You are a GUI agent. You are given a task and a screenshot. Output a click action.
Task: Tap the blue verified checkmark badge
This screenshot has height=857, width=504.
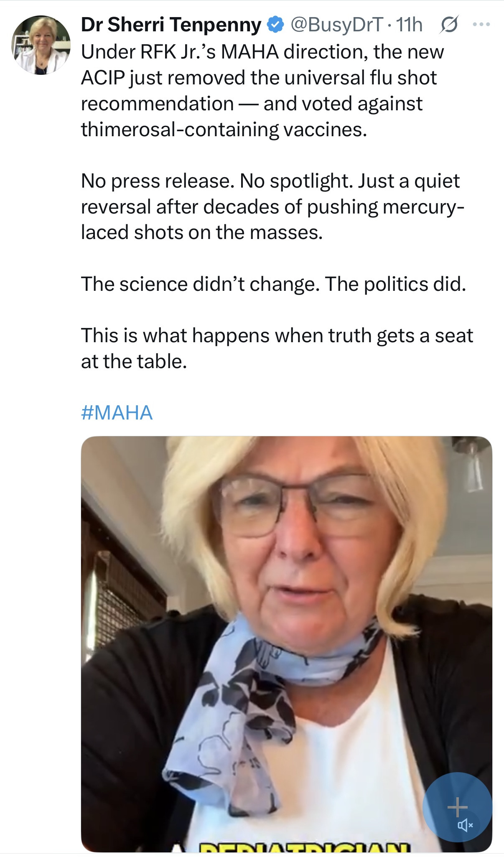click(274, 25)
